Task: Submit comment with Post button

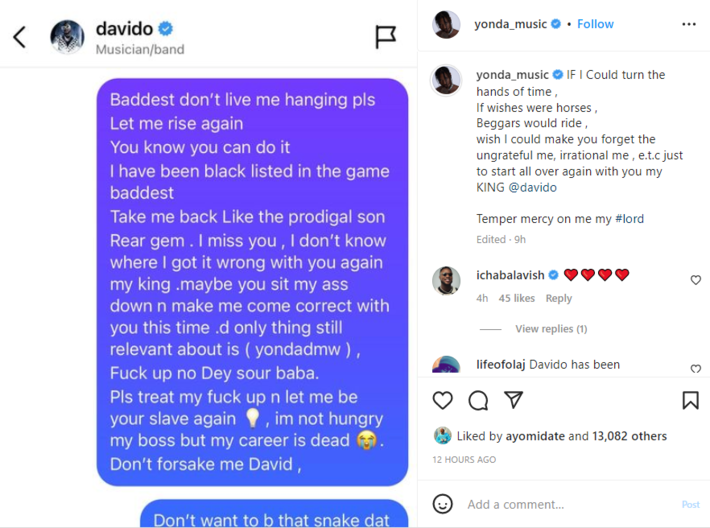Action: click(x=691, y=504)
